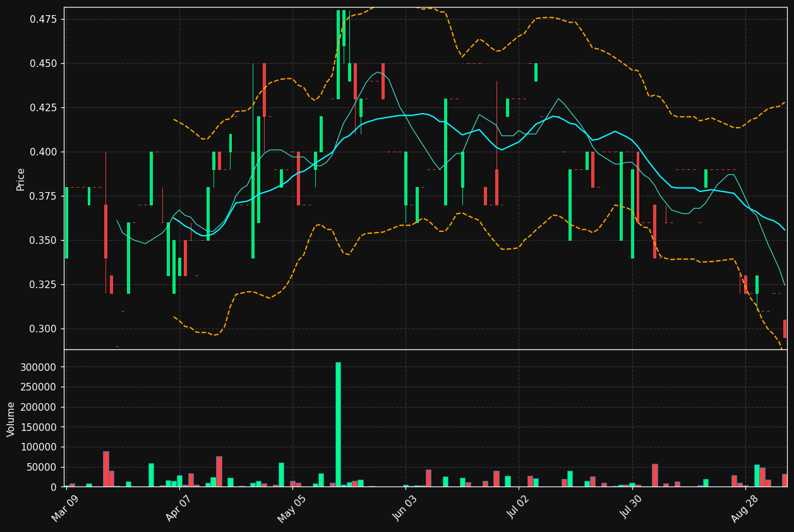Click the 250000 volume axis label

(x=40, y=387)
